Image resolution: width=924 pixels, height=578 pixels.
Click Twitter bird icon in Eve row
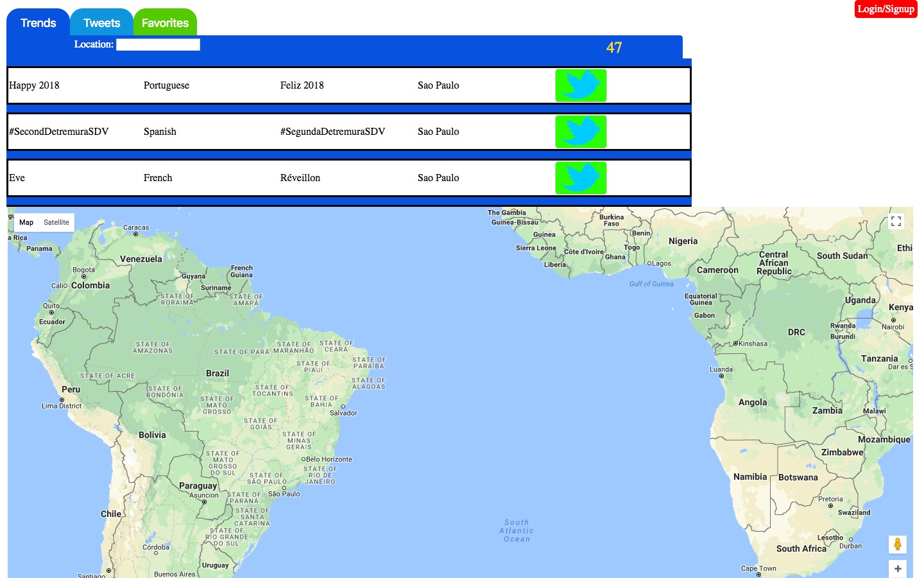click(x=581, y=178)
